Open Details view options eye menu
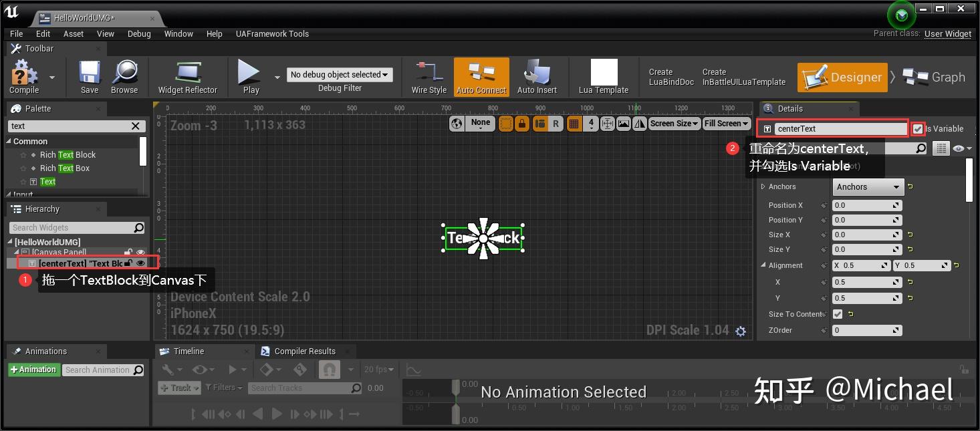Image resolution: width=980 pixels, height=431 pixels. click(961, 148)
